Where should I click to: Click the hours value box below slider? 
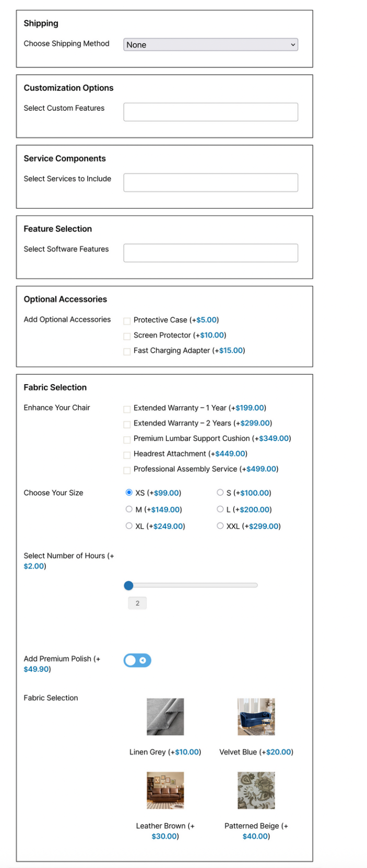pos(137,603)
